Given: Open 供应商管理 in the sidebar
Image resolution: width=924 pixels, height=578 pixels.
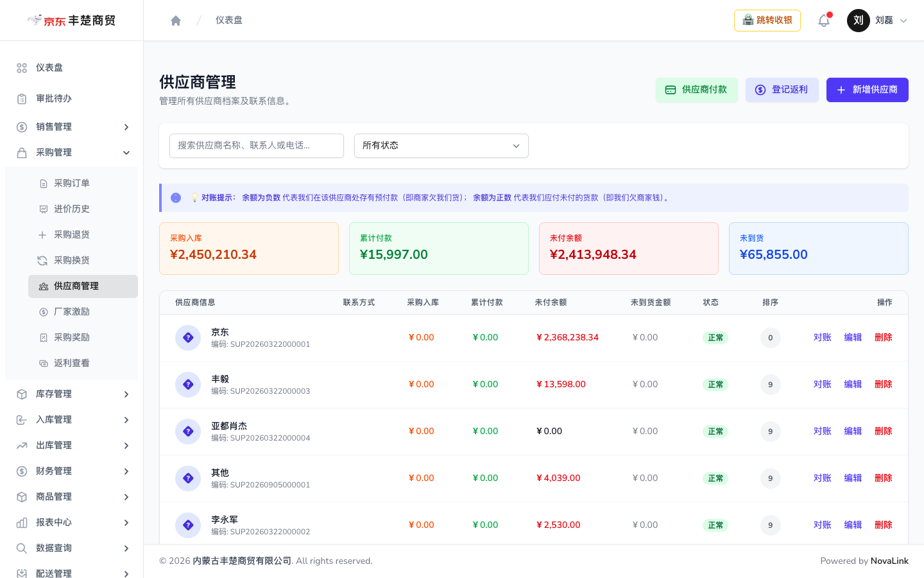Looking at the screenshot, I should 83,286.
